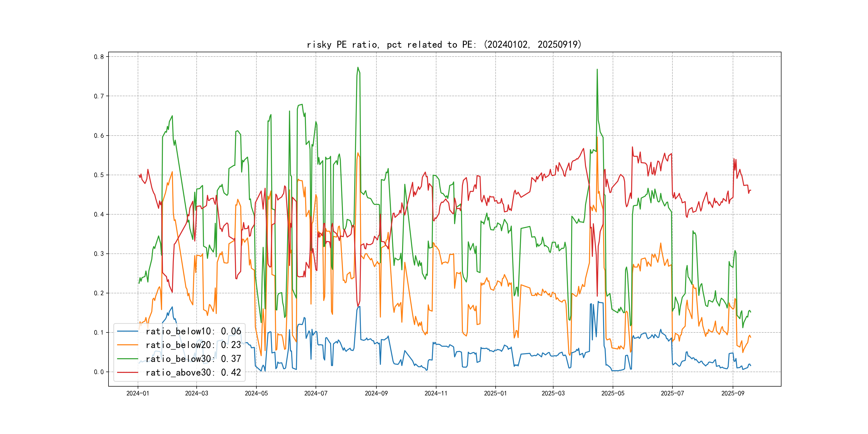
Task: Select the 'ratio_below10: 0.06' legend label
Action: [193, 331]
